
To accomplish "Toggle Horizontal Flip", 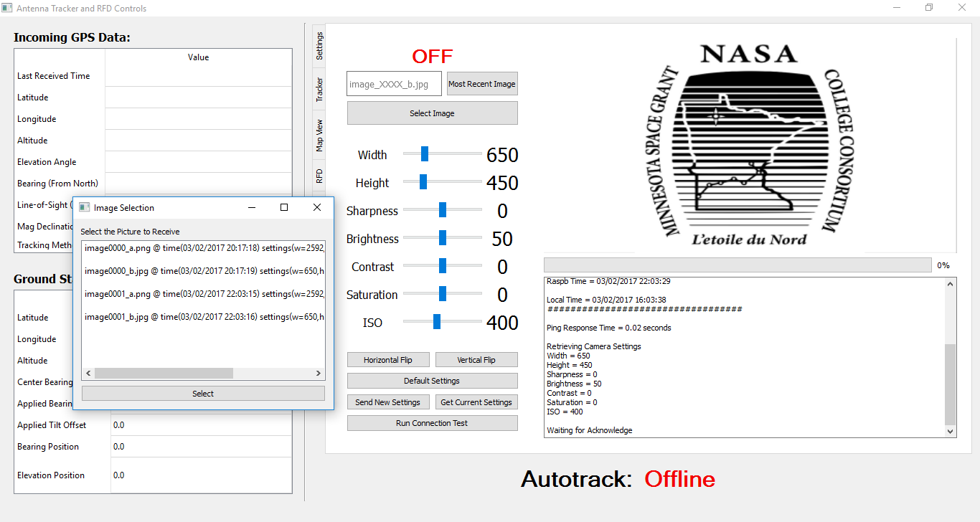I will coord(388,360).
